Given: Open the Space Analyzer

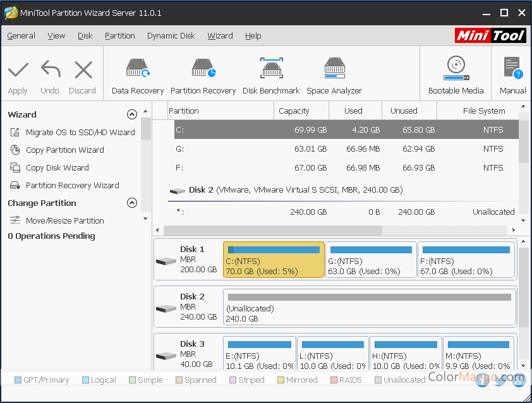Looking at the screenshot, I should [334, 76].
